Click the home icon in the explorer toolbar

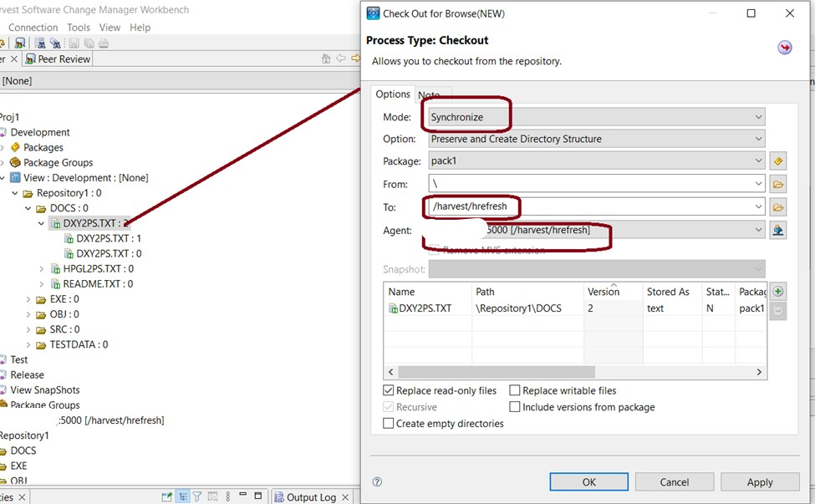(x=326, y=59)
